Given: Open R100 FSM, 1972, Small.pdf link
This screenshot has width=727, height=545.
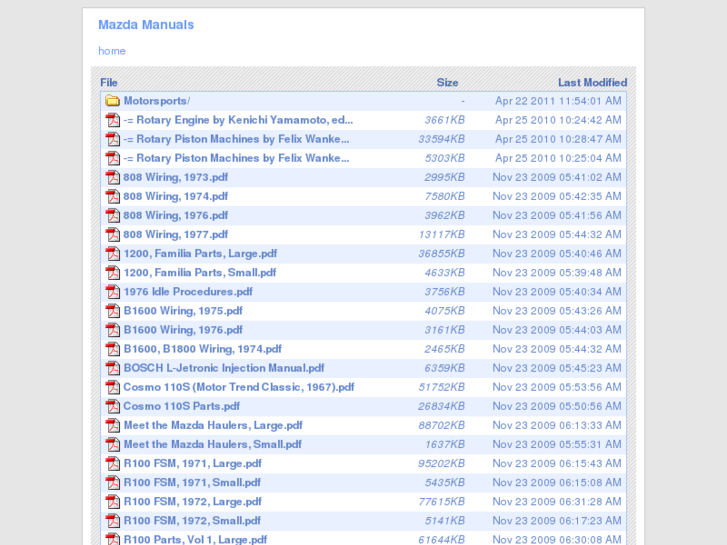Looking at the screenshot, I should tap(192, 520).
